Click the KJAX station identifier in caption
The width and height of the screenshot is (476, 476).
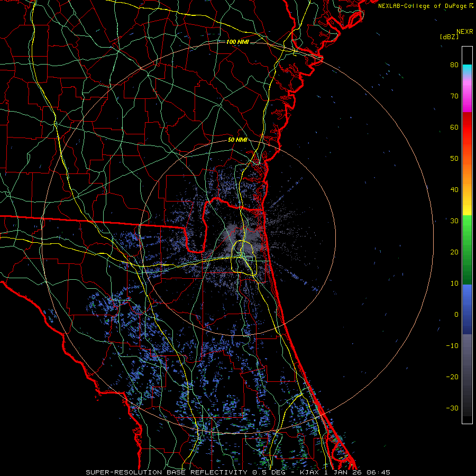309,472
